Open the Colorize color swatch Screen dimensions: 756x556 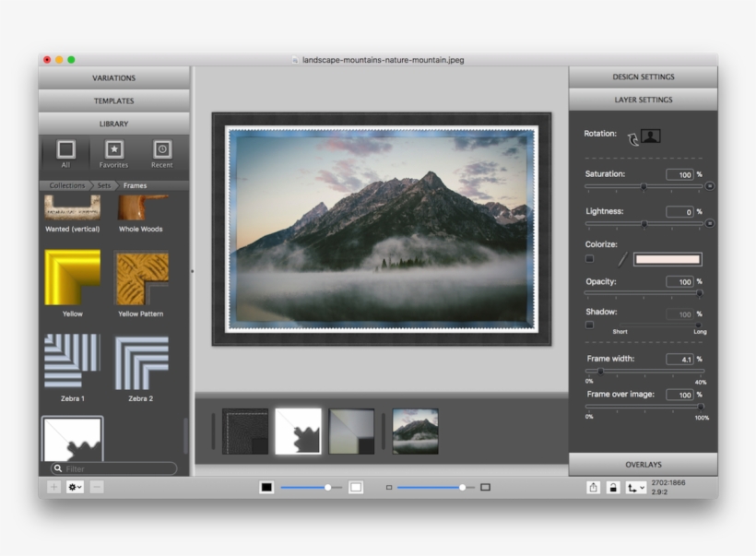pyautogui.click(x=667, y=259)
